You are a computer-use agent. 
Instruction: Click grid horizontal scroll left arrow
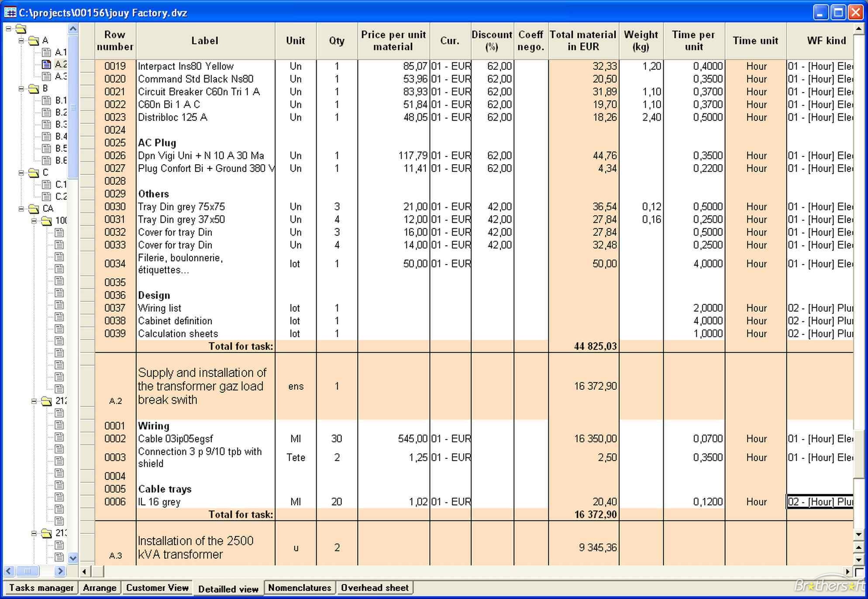tap(85, 571)
